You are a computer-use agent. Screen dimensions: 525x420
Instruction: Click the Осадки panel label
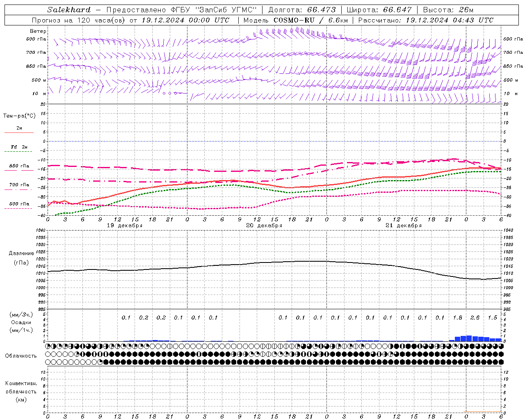point(21,322)
